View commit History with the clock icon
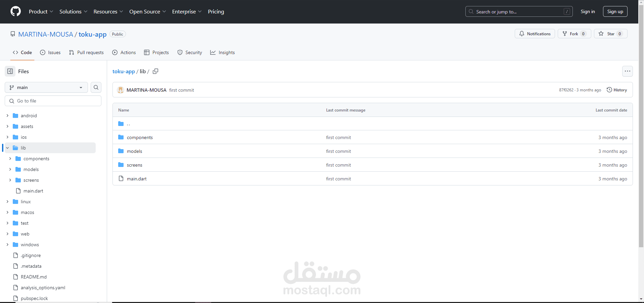This screenshot has width=644, height=303. tap(617, 90)
